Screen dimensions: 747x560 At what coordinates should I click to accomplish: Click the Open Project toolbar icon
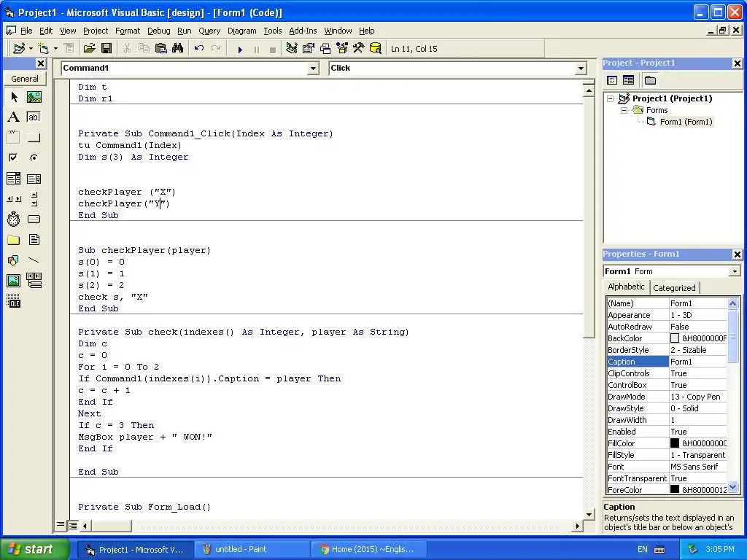click(x=90, y=49)
